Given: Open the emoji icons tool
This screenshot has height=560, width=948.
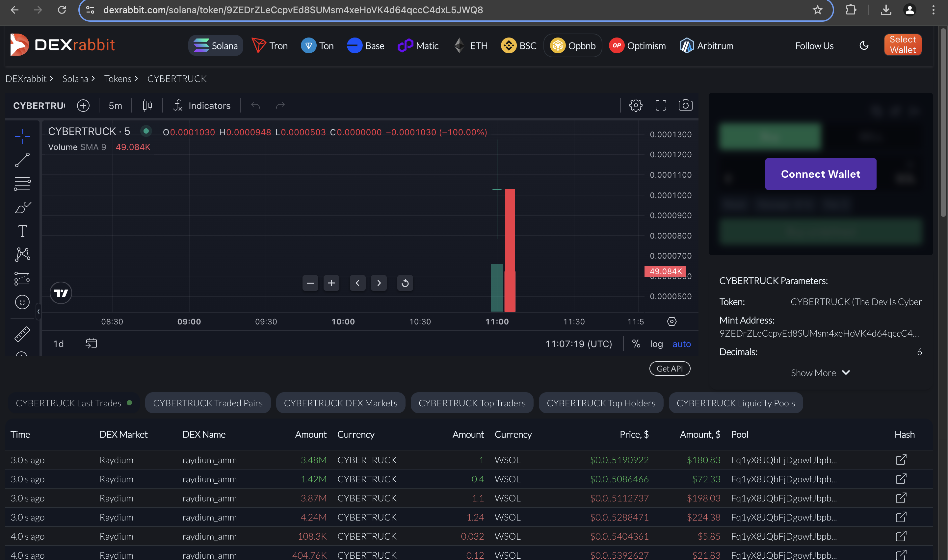Looking at the screenshot, I should coord(22,302).
